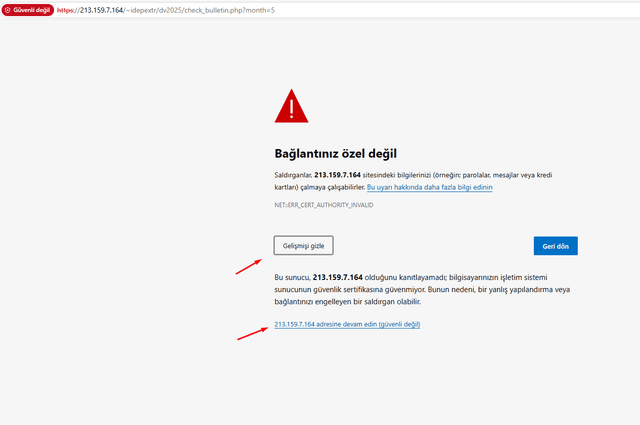Go back with the 'Geri dön' button
This screenshot has width=640, height=425.
click(x=556, y=246)
